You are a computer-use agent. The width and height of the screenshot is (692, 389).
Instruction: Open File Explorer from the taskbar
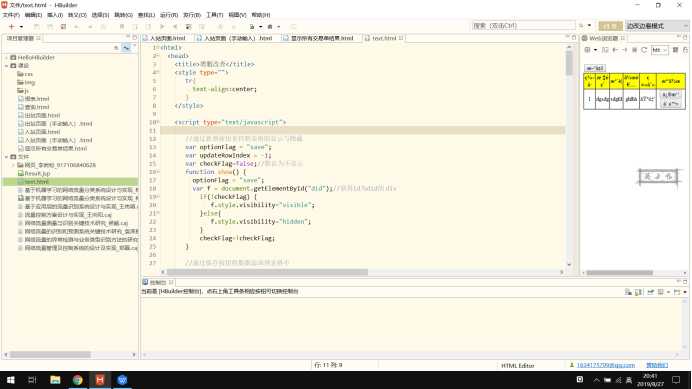[55, 380]
